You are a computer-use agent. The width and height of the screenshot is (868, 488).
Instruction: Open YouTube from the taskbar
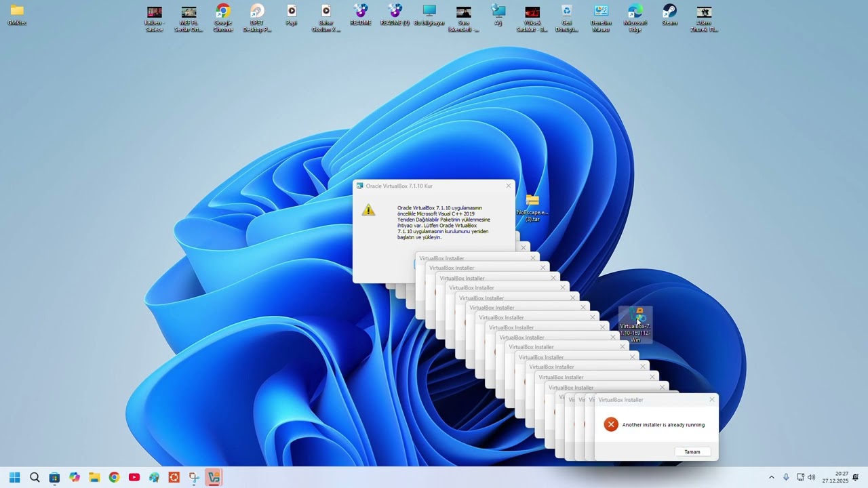[134, 477]
